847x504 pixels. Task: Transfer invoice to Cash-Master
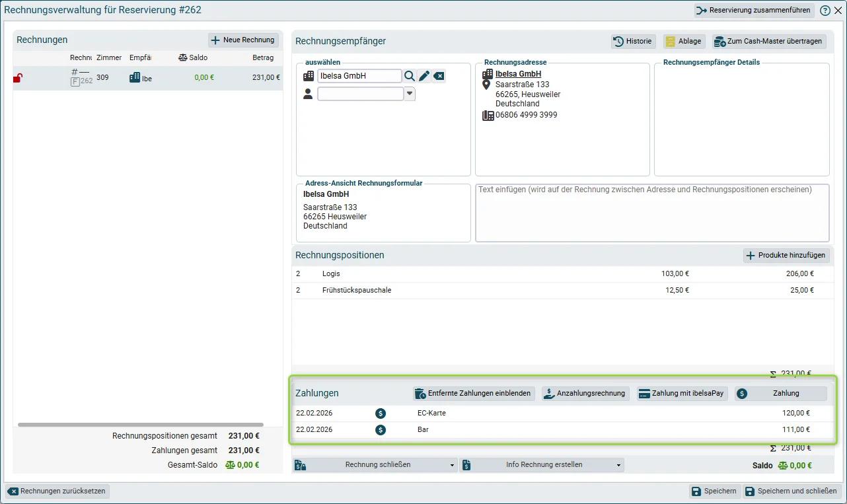[x=770, y=41]
